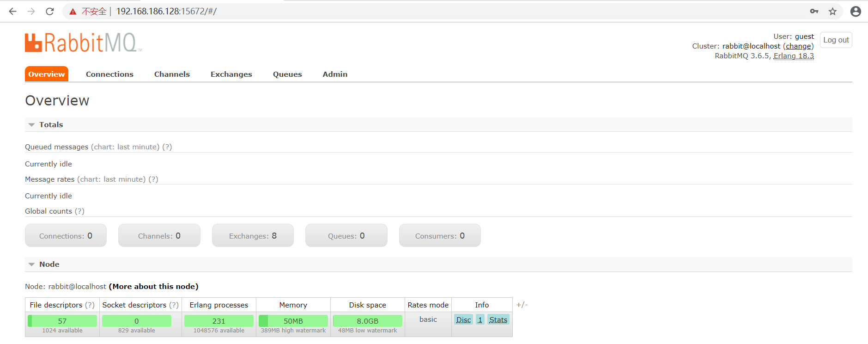This screenshot has width=868, height=344.
Task: Switch to the Admin tab
Action: point(335,74)
